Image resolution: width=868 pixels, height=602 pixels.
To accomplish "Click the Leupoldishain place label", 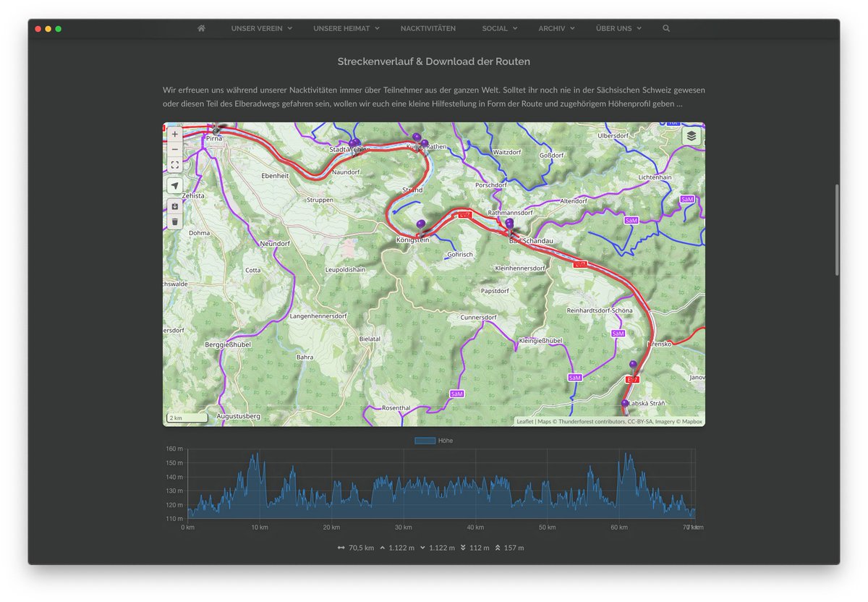I will [346, 269].
